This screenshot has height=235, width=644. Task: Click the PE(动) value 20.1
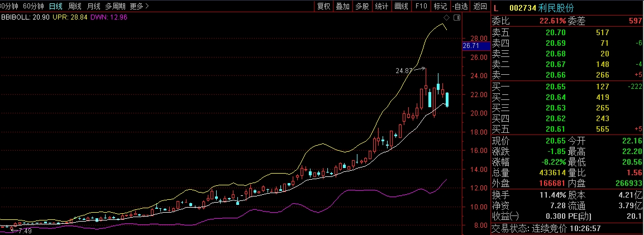(x=635, y=216)
